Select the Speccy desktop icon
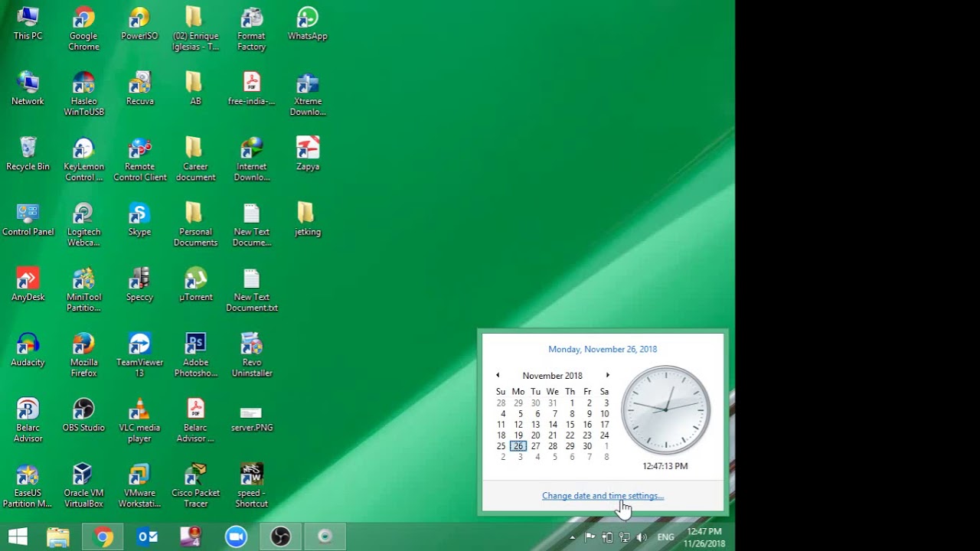The width and height of the screenshot is (980, 551). (139, 285)
